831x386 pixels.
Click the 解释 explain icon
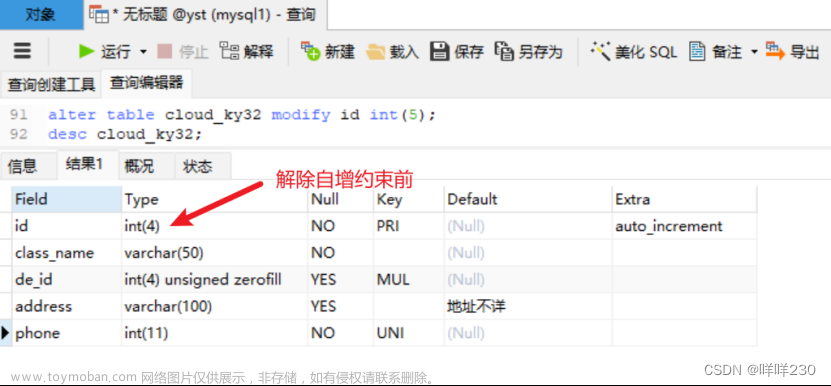click(x=229, y=51)
